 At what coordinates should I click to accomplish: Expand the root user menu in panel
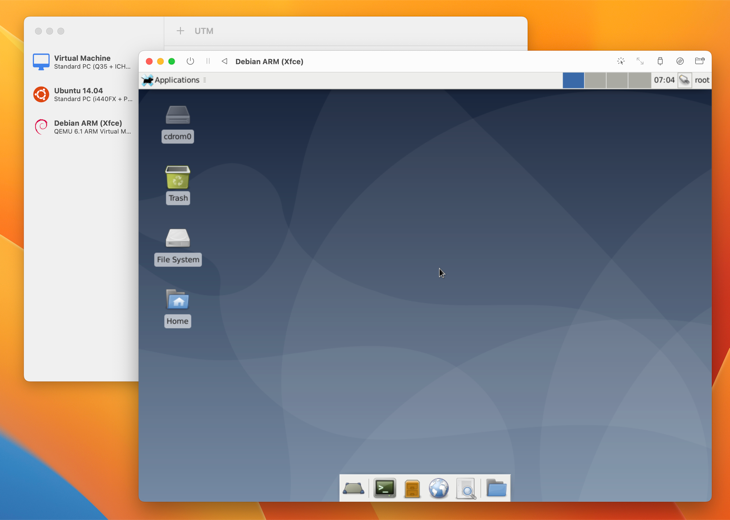pos(701,80)
